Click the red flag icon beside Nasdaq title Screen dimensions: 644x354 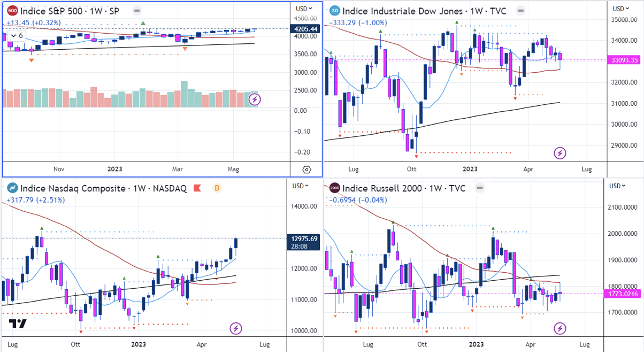click(197, 188)
